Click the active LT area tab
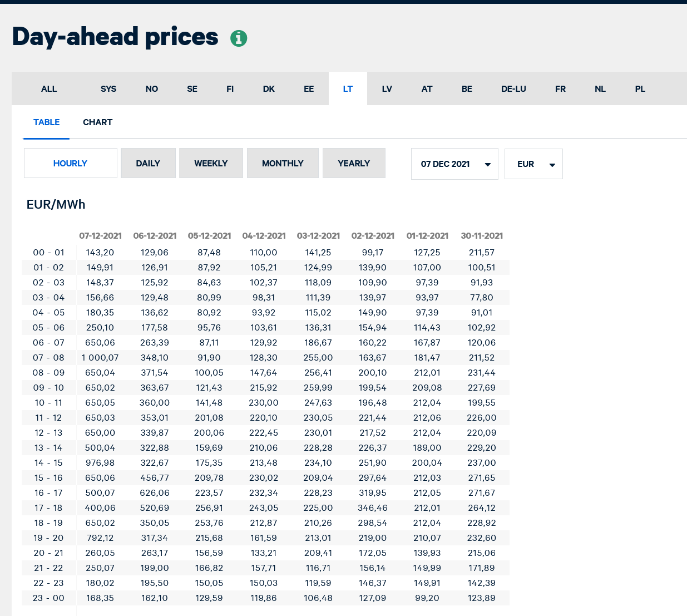The width and height of the screenshot is (687, 616). point(348,88)
